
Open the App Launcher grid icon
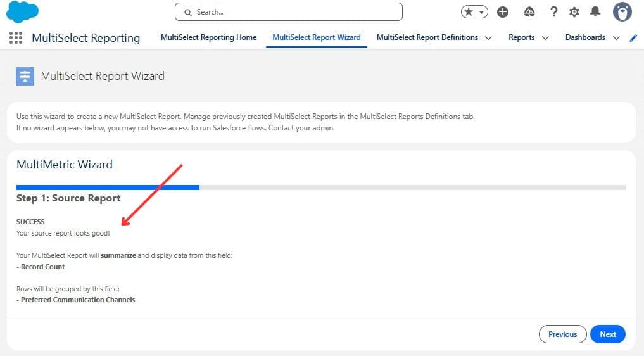[16, 38]
